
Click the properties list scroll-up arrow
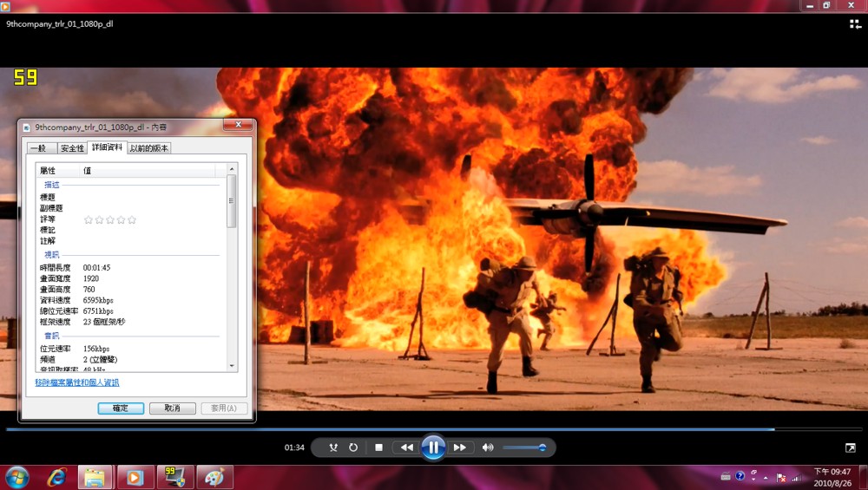(x=232, y=168)
